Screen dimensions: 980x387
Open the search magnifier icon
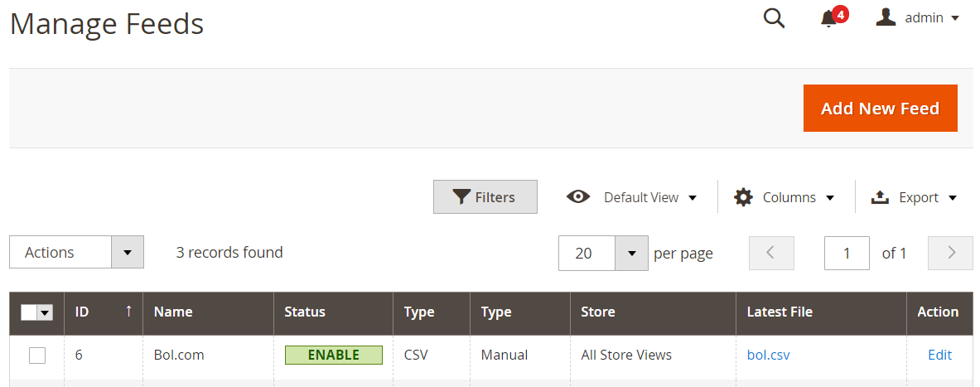[774, 18]
